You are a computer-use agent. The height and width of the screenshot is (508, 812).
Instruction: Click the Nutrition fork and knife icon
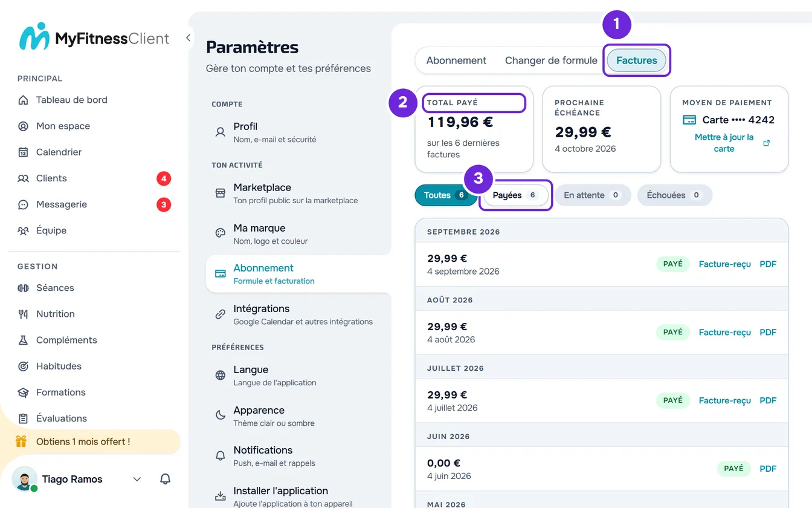coord(23,314)
